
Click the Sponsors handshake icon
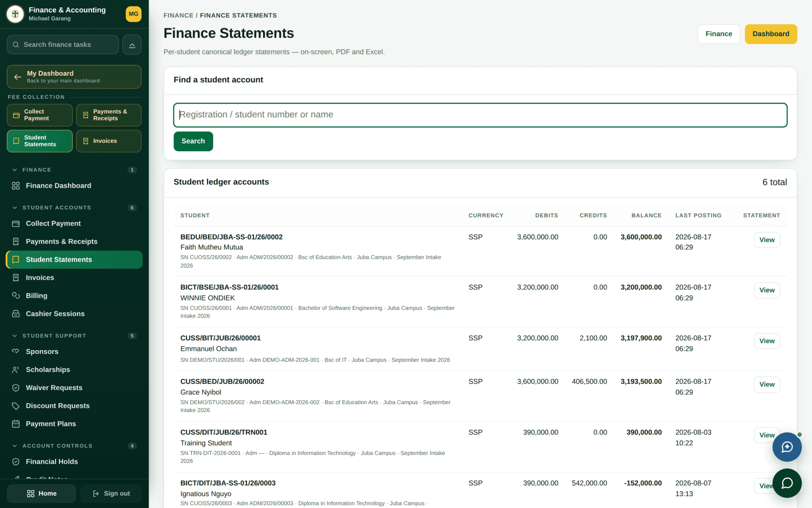point(16,351)
